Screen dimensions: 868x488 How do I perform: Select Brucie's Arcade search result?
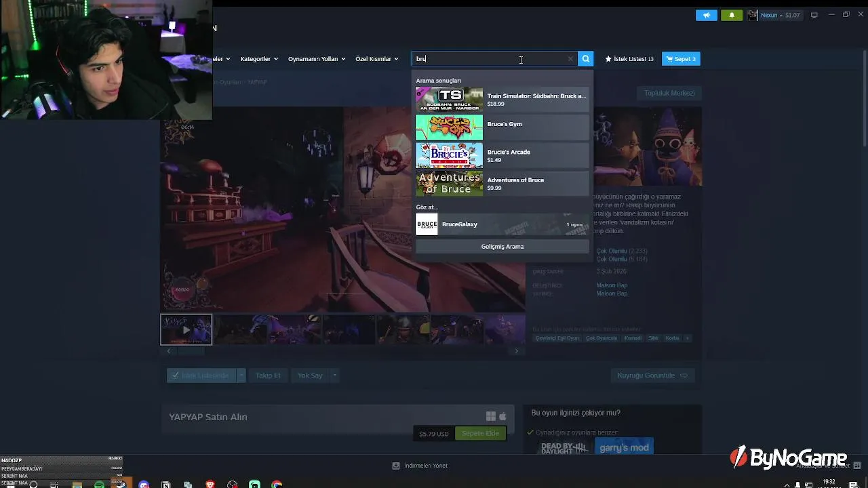[x=502, y=156]
